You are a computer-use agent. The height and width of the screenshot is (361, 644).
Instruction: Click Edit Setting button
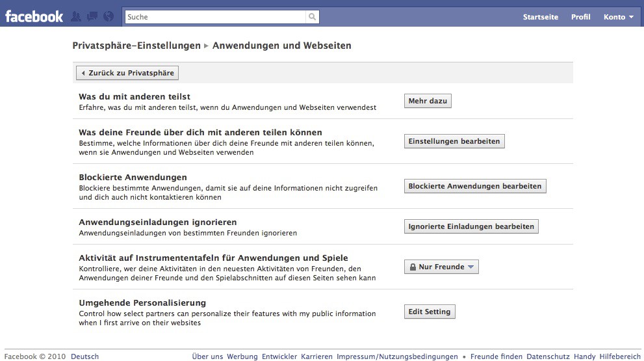[x=430, y=312]
